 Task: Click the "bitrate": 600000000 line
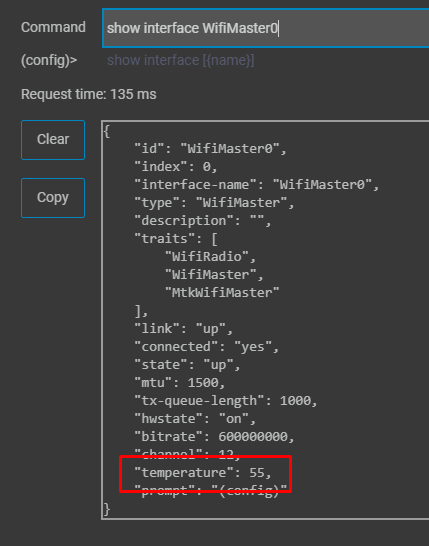pos(214,436)
